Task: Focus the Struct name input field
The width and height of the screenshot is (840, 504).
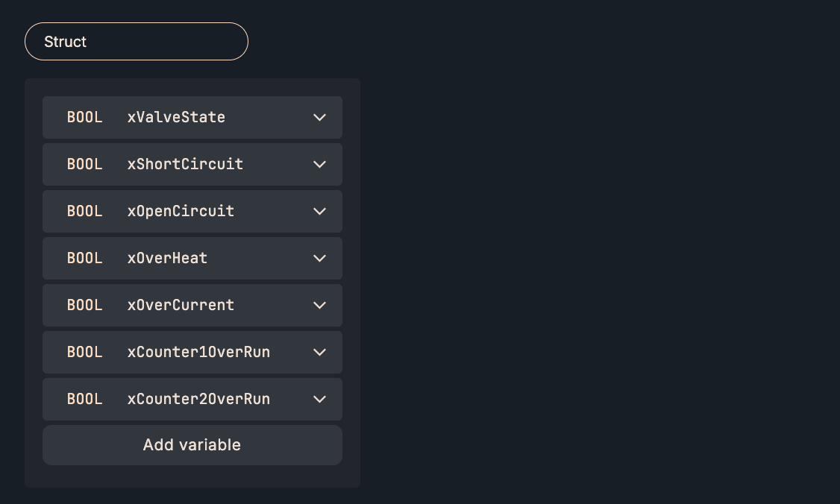Action: tap(137, 42)
